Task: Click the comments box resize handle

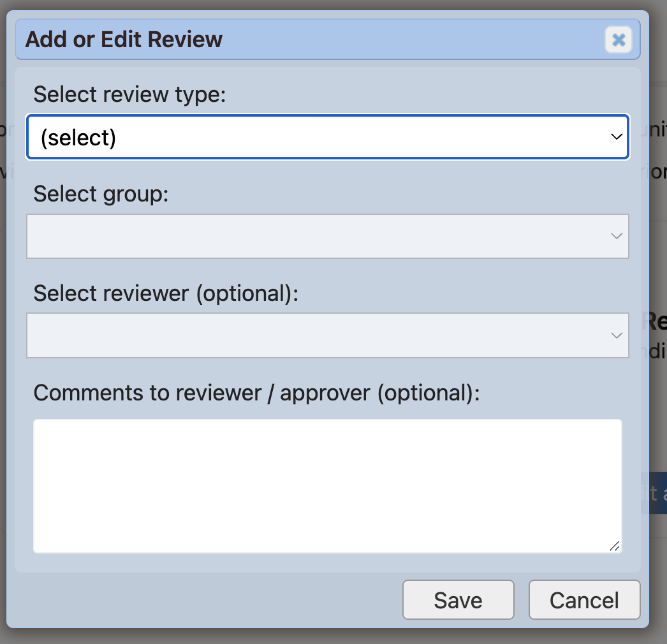Action: coord(614,546)
